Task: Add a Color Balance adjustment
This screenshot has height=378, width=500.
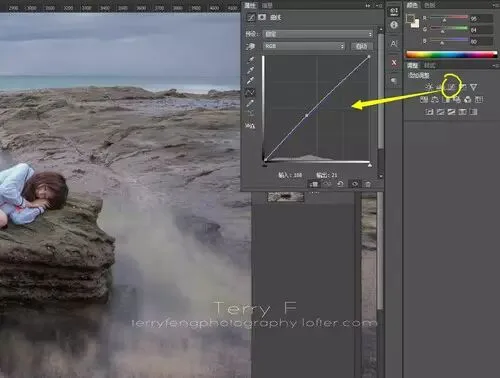Action: click(x=435, y=99)
